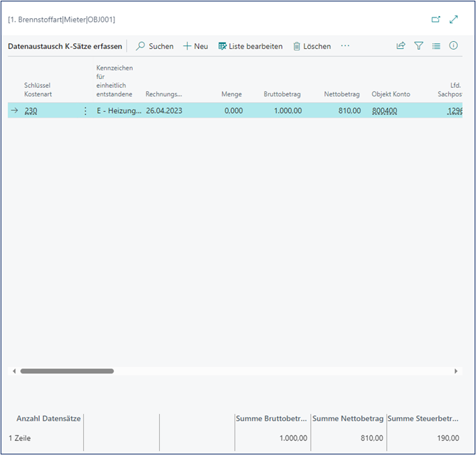Click Liste bearbeiten to edit list
This screenshot has height=455, width=476.
click(250, 46)
